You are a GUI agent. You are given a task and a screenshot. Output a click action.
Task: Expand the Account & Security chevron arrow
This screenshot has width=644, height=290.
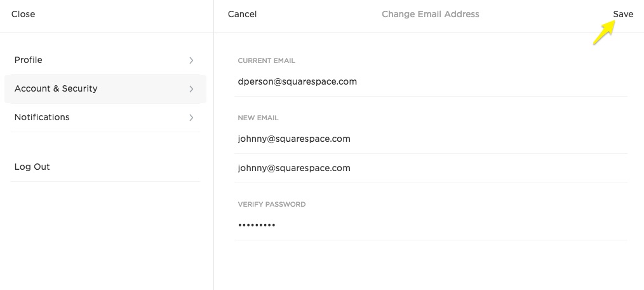(x=191, y=89)
